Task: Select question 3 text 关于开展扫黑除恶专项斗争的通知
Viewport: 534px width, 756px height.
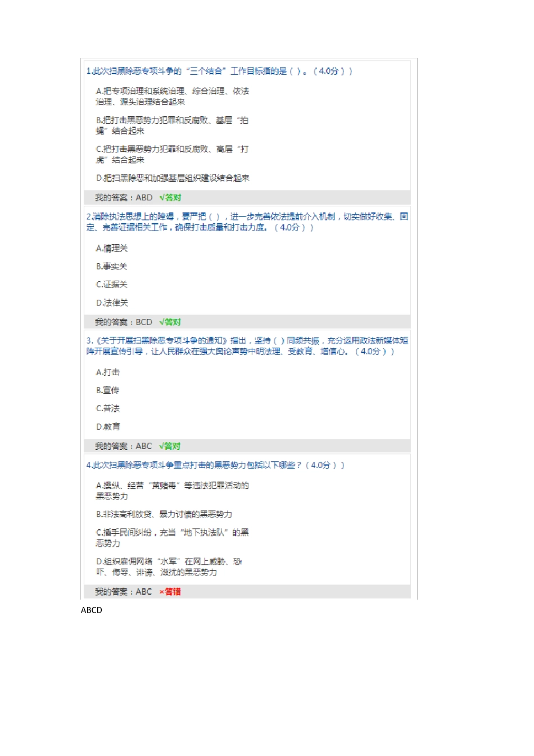Action: tap(247, 346)
